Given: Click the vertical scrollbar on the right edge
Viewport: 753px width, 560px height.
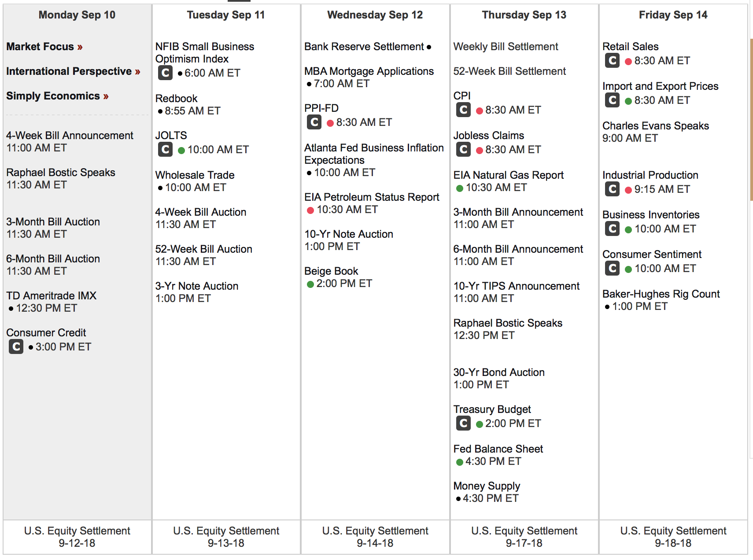Looking at the screenshot, I should click(751, 119).
